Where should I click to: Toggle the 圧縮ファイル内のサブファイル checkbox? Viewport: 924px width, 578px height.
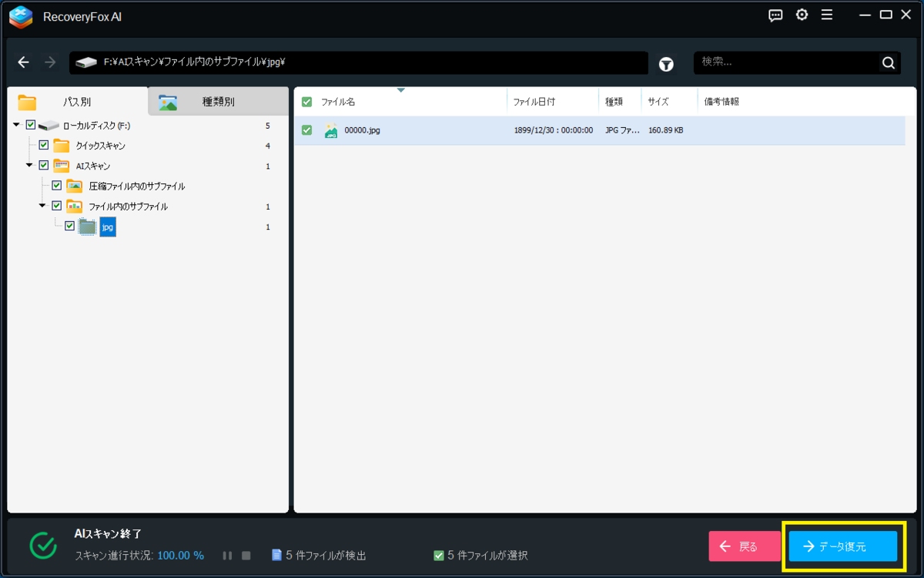pyautogui.click(x=57, y=186)
